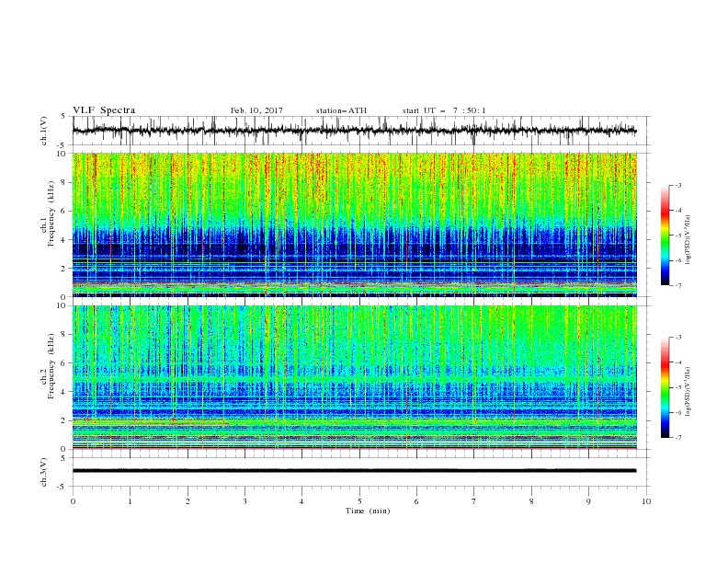This screenshot has width=728, height=563.
Task: Click the "ch.3(V)" axis label
Action: click(x=44, y=472)
